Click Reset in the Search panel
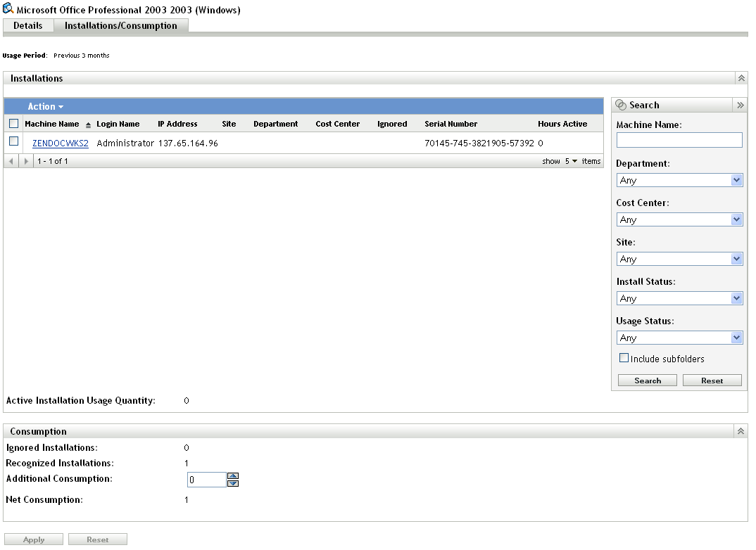This screenshot has width=756, height=550. coord(712,380)
